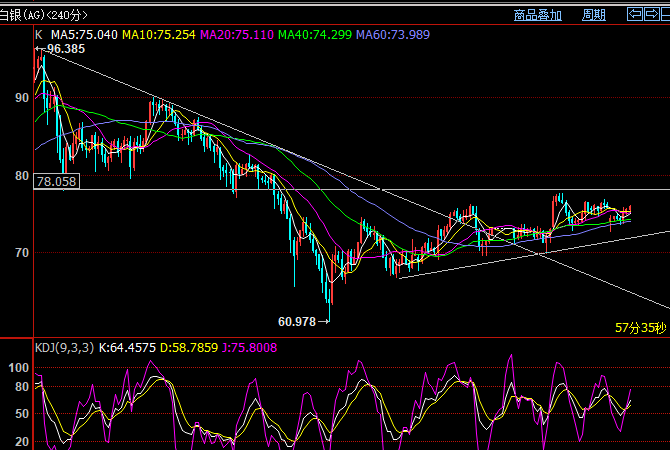The height and width of the screenshot is (450, 670).
Task: Select the magenta MA20:75.110 label
Action: pyautogui.click(x=237, y=35)
